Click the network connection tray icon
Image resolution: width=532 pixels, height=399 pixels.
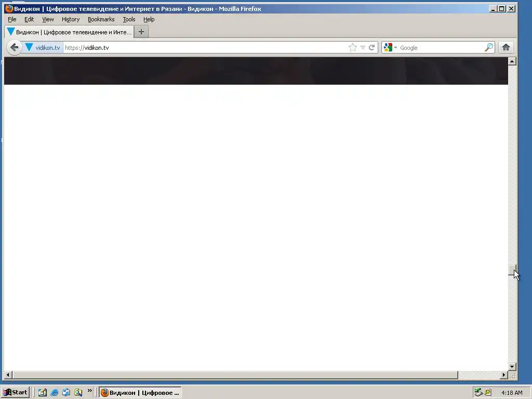478,392
